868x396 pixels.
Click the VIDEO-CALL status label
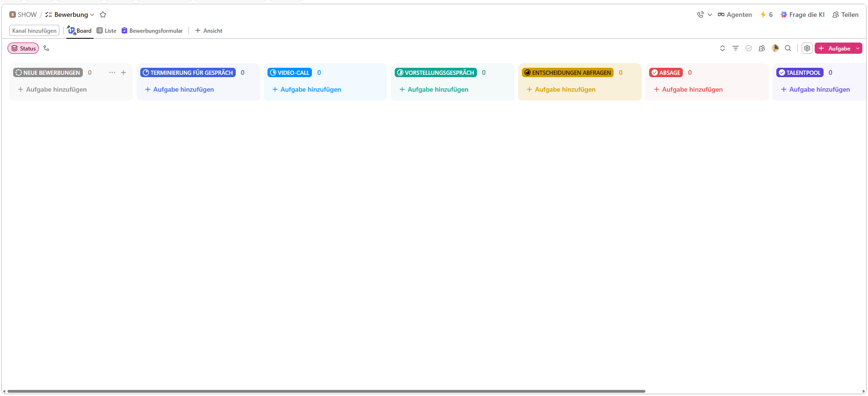(289, 72)
